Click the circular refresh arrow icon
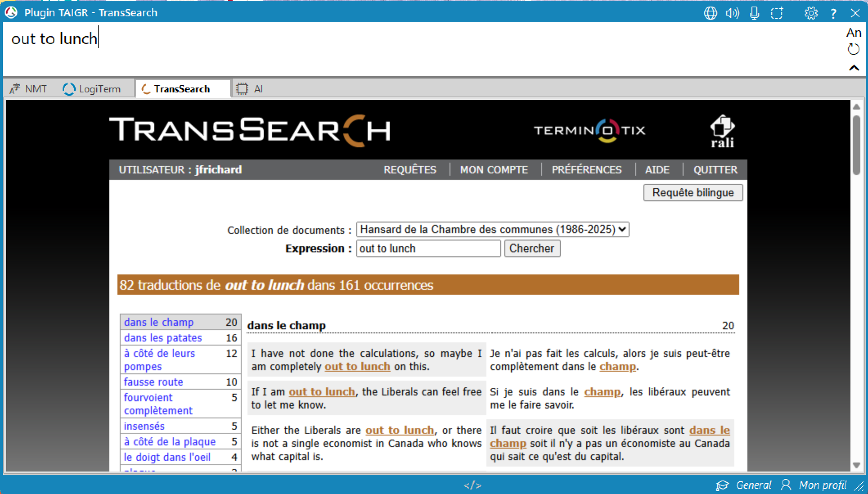This screenshot has width=868, height=494. click(853, 49)
